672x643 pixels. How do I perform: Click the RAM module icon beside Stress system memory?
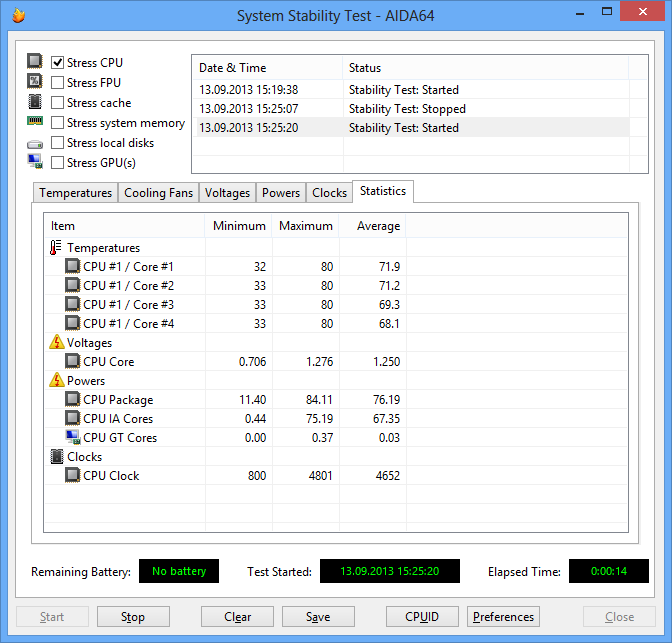coord(35,121)
